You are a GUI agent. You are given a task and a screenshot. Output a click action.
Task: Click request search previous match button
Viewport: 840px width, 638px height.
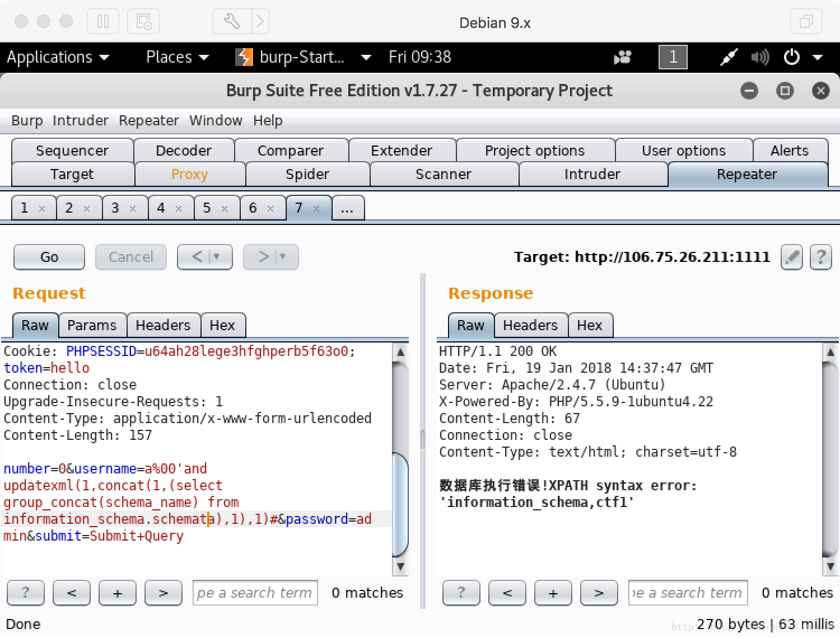point(72,593)
